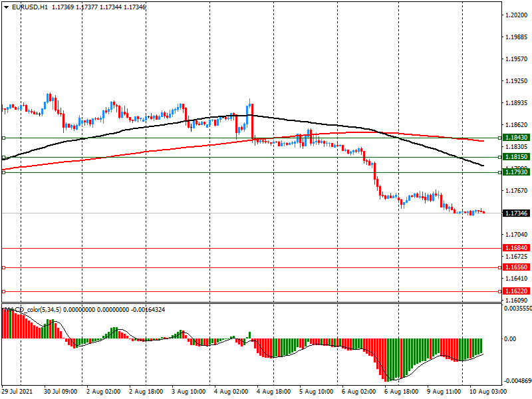Select right handle of 1.17930 green line

click(500, 173)
